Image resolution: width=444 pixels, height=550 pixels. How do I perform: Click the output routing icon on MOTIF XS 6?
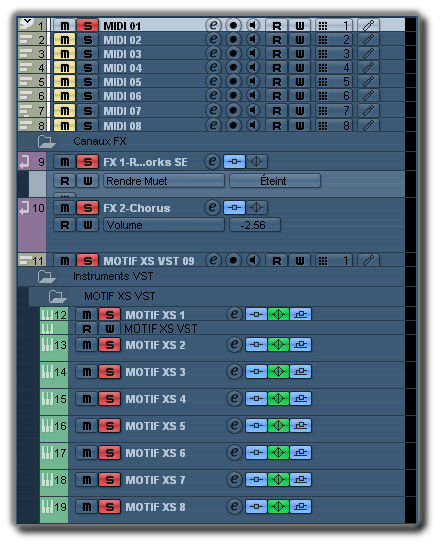pyautogui.click(x=300, y=452)
